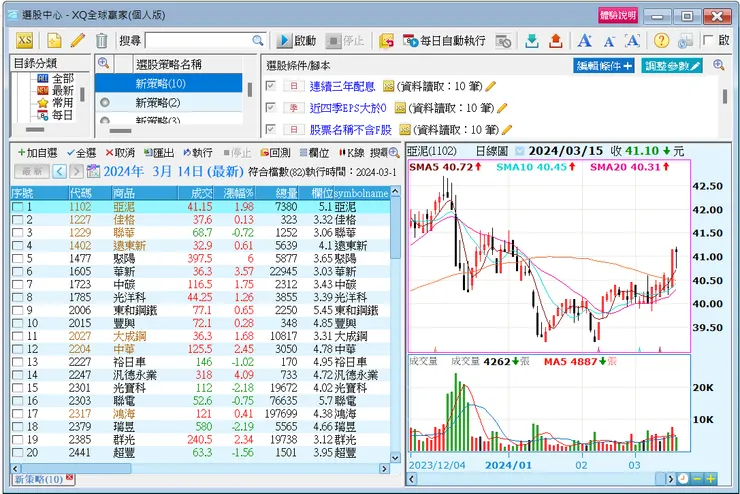Click 體驗說明 pink button in title bar
The height and width of the screenshot is (494, 740).
[618, 16]
